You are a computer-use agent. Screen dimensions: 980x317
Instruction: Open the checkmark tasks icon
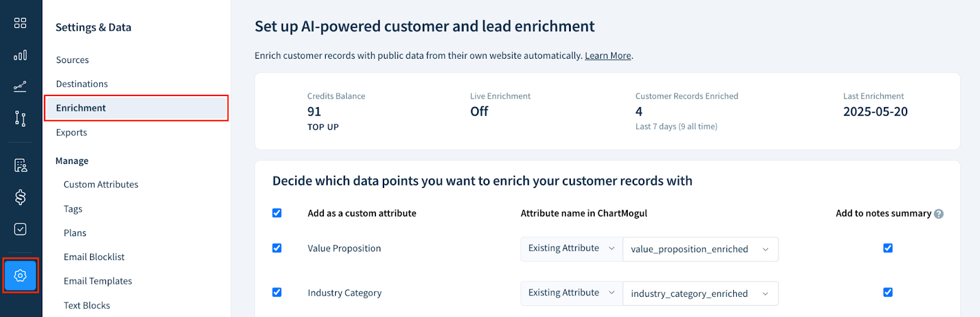point(20,229)
